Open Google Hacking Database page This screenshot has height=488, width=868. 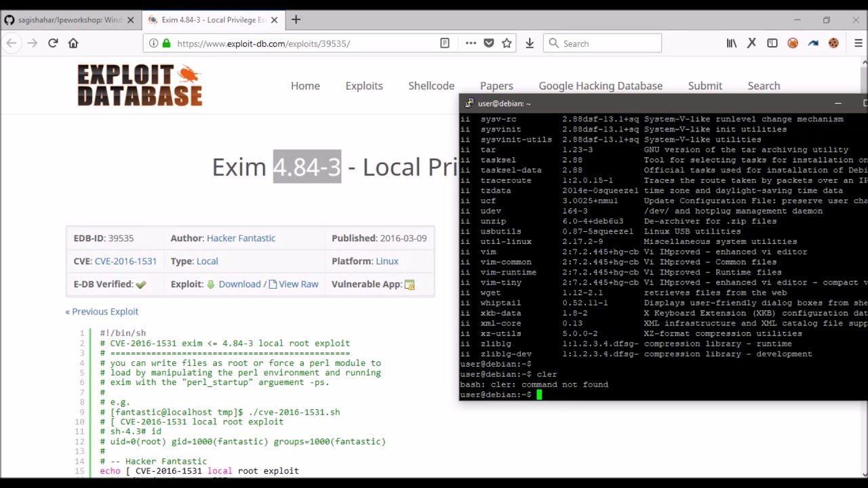click(600, 85)
